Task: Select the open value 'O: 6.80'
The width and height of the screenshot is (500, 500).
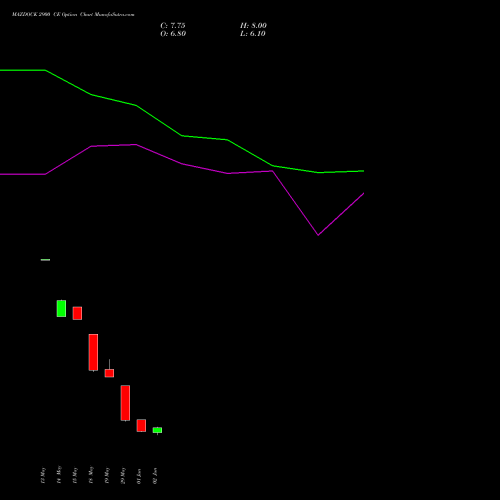Action: click(173, 34)
